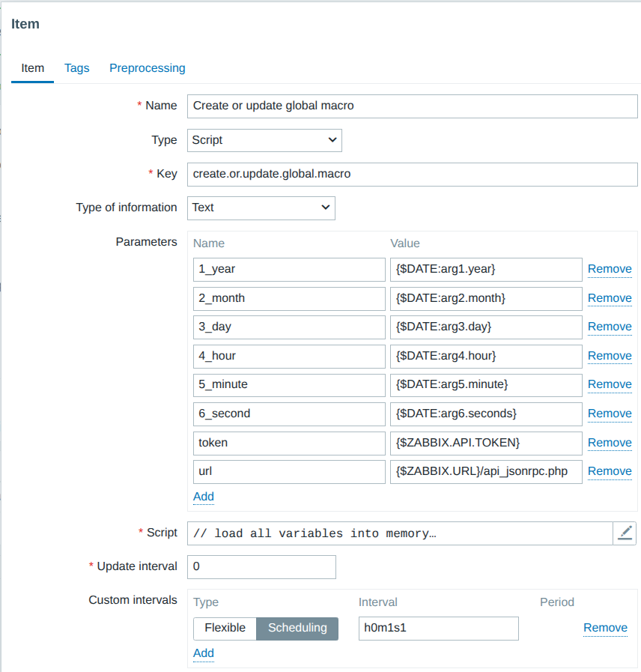This screenshot has width=641, height=672.
Task: Switch to the Tags tab
Action: 76,68
